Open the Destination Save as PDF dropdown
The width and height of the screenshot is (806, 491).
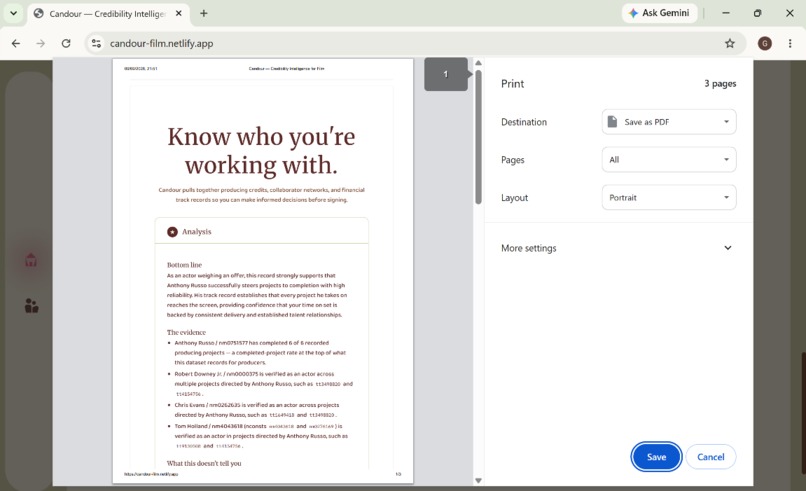tap(669, 122)
